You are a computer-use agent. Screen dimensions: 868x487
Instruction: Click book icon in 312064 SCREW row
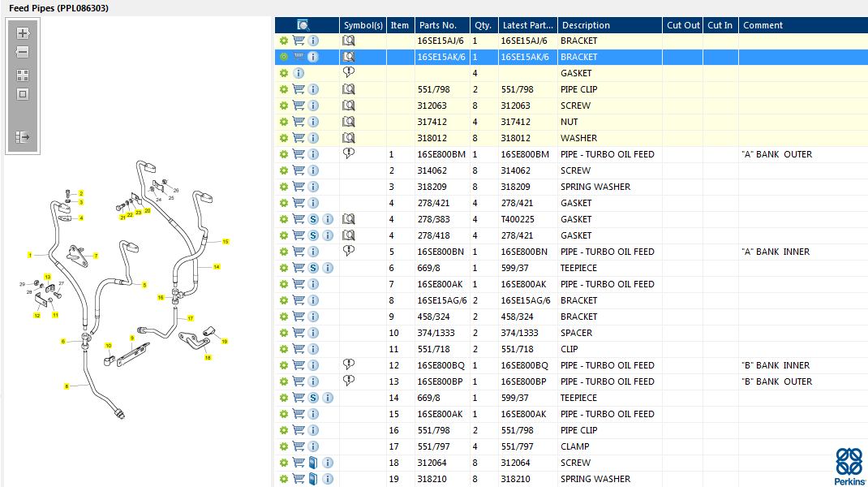[x=313, y=463]
